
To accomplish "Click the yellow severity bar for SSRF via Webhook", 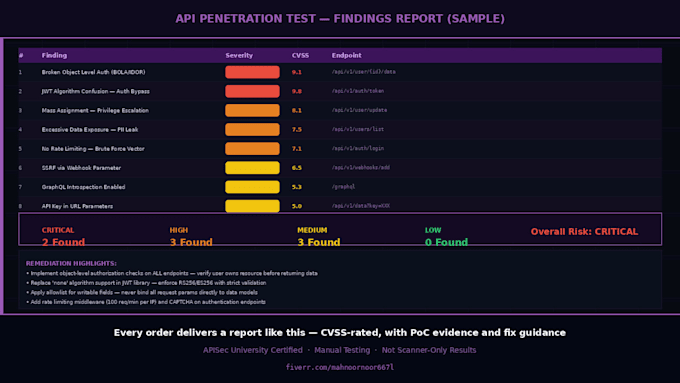I will click(x=252, y=167).
